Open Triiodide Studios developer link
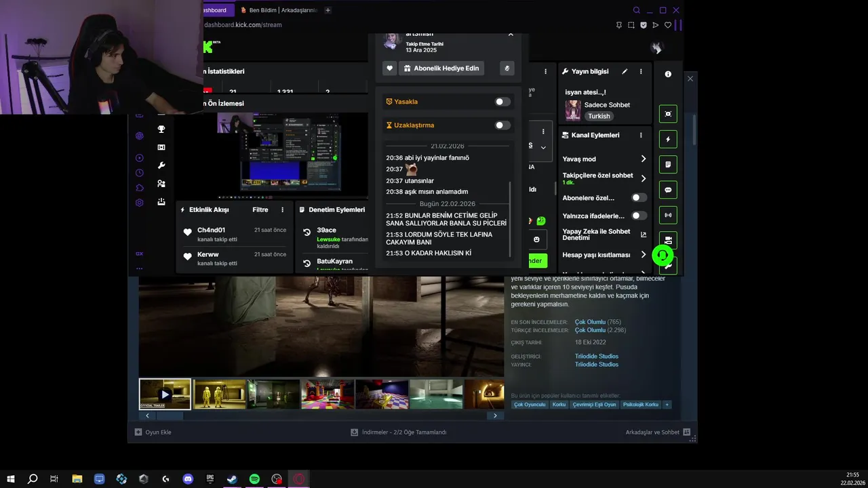The width and height of the screenshot is (868, 488). pyautogui.click(x=597, y=357)
